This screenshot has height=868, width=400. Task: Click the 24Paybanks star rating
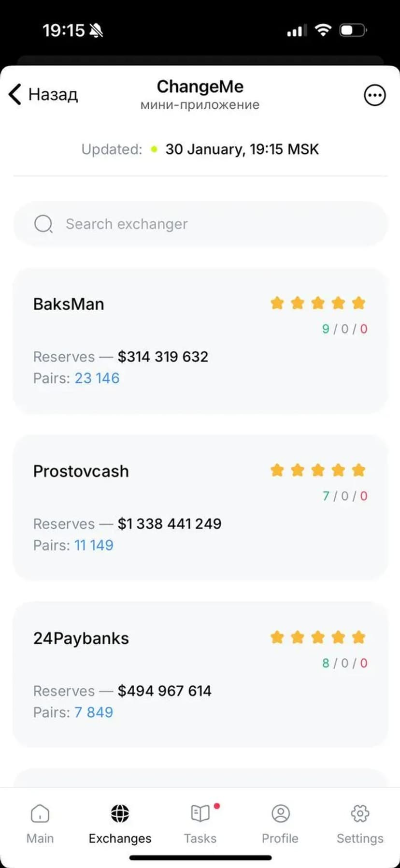pyautogui.click(x=317, y=637)
